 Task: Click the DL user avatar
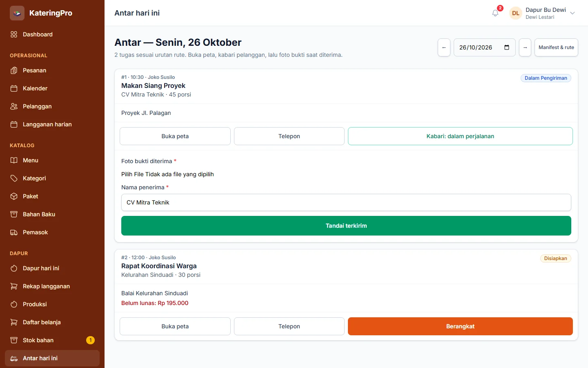[516, 13]
